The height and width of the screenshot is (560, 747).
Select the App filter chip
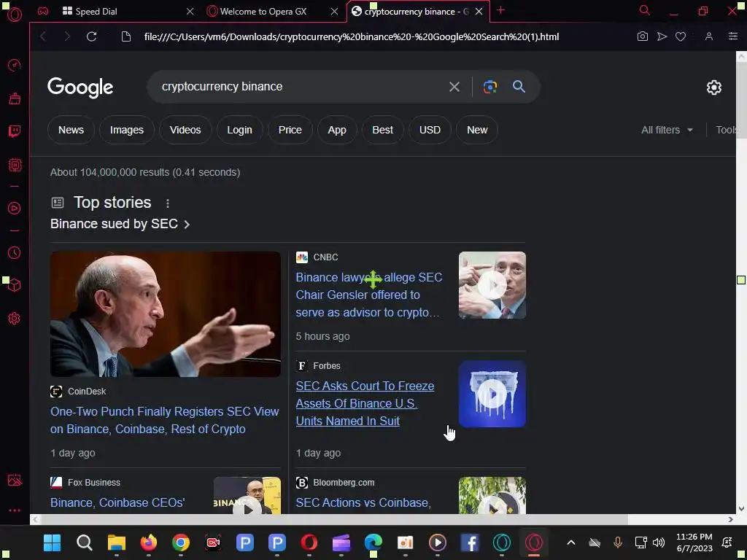pyautogui.click(x=337, y=130)
